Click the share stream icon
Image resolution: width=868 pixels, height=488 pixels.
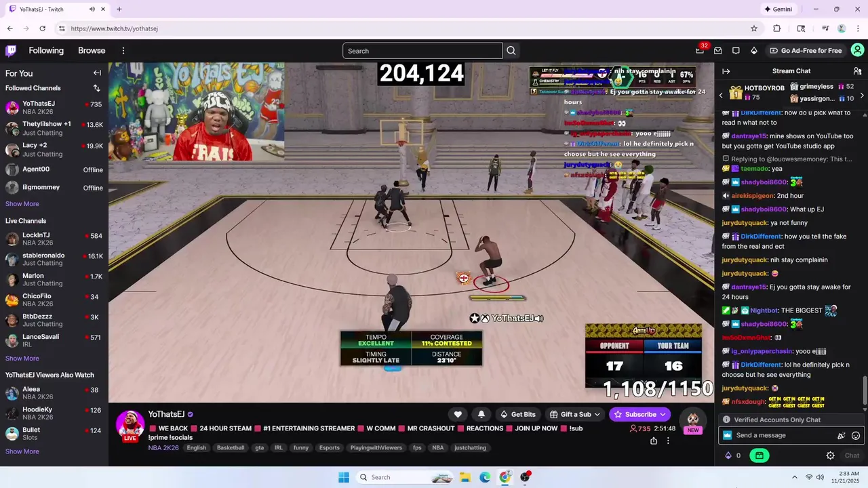tap(654, 441)
